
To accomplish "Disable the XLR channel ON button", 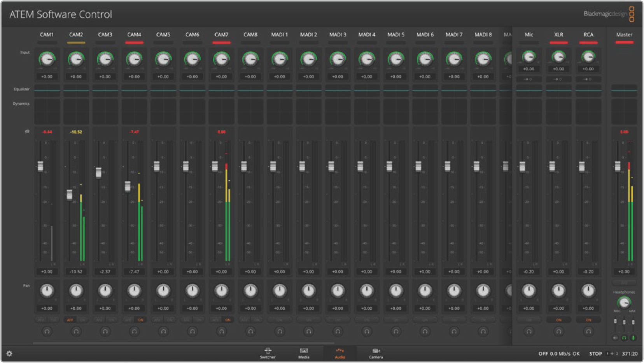I will click(x=558, y=320).
